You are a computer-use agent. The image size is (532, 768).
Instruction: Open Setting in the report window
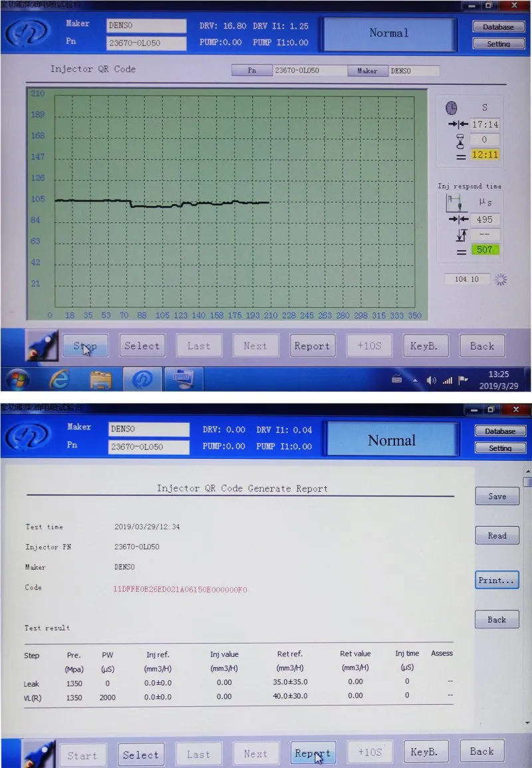[500, 448]
